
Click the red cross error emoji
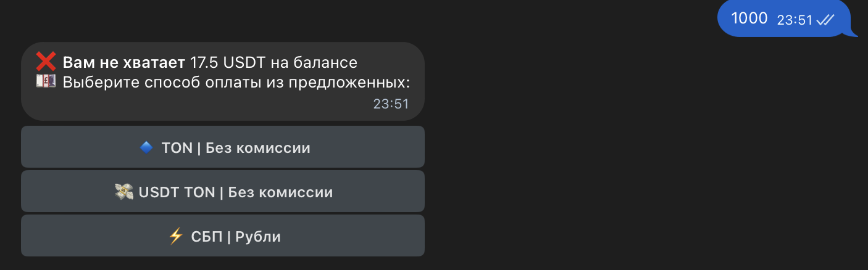pyautogui.click(x=46, y=62)
